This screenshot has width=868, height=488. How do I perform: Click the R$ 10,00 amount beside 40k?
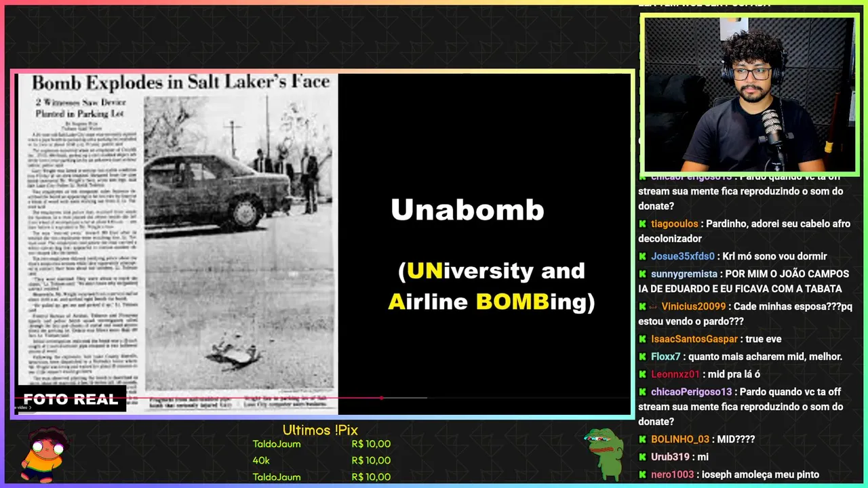coord(371,460)
